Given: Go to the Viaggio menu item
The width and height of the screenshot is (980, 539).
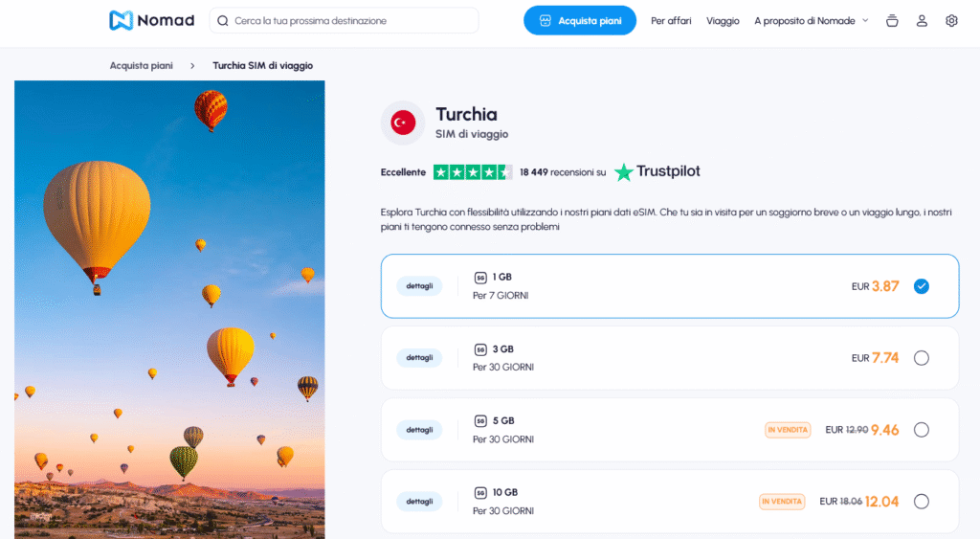Looking at the screenshot, I should click(x=723, y=20).
